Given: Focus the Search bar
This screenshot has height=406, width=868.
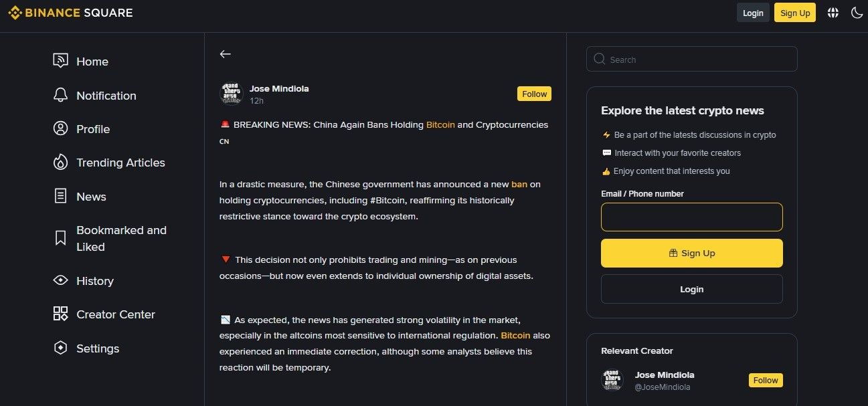Looking at the screenshot, I should pyautogui.click(x=691, y=59).
